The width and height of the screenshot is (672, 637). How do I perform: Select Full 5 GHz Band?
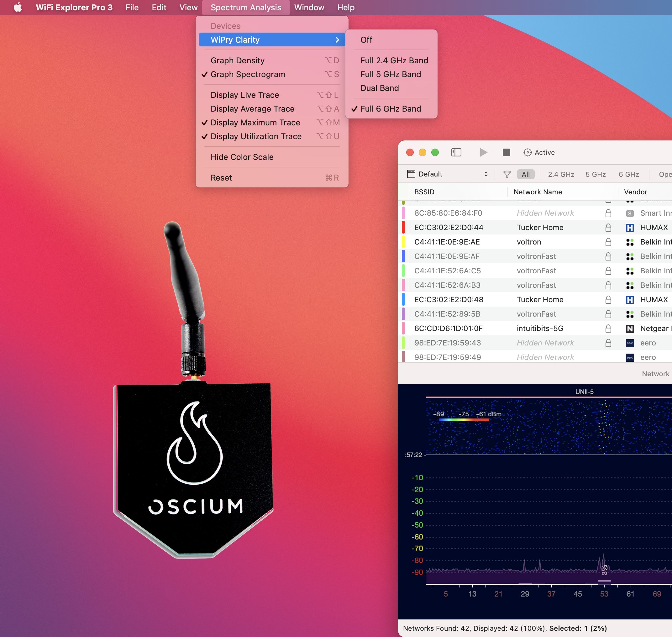(391, 74)
